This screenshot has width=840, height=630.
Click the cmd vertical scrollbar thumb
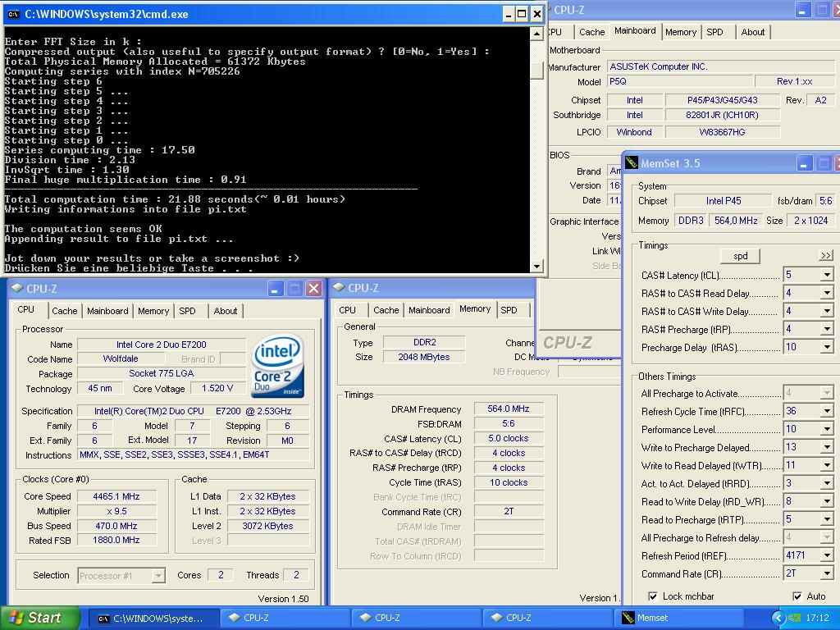536,71
